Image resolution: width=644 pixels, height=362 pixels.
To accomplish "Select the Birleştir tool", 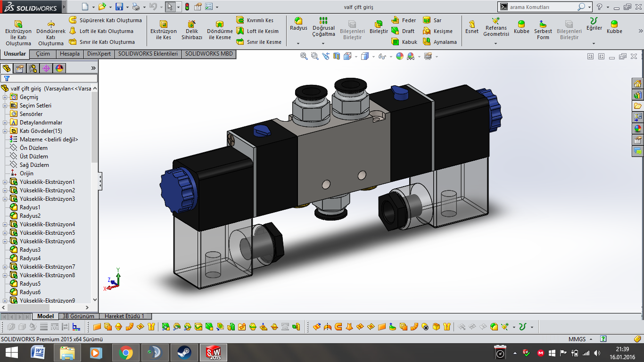I will click(379, 27).
